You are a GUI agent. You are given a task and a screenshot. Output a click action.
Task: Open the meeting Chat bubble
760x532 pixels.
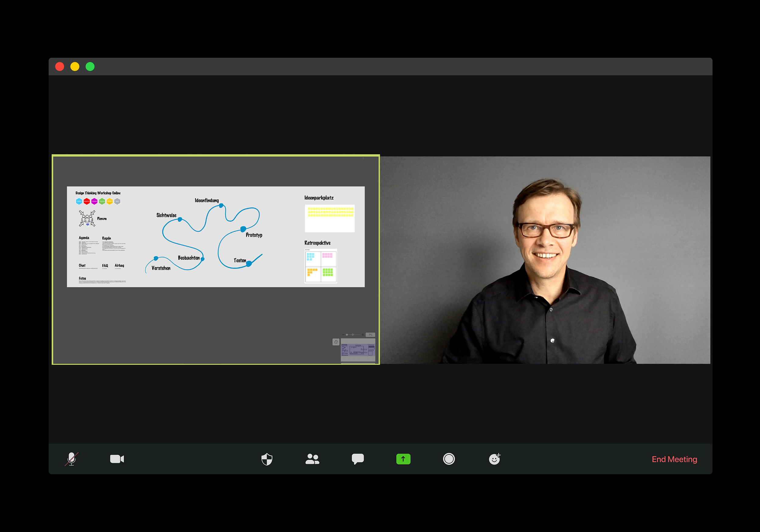point(358,459)
